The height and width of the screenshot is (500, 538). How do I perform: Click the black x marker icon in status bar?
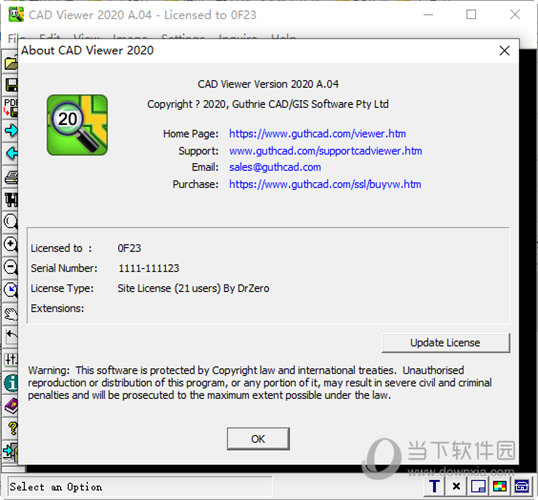click(456, 487)
